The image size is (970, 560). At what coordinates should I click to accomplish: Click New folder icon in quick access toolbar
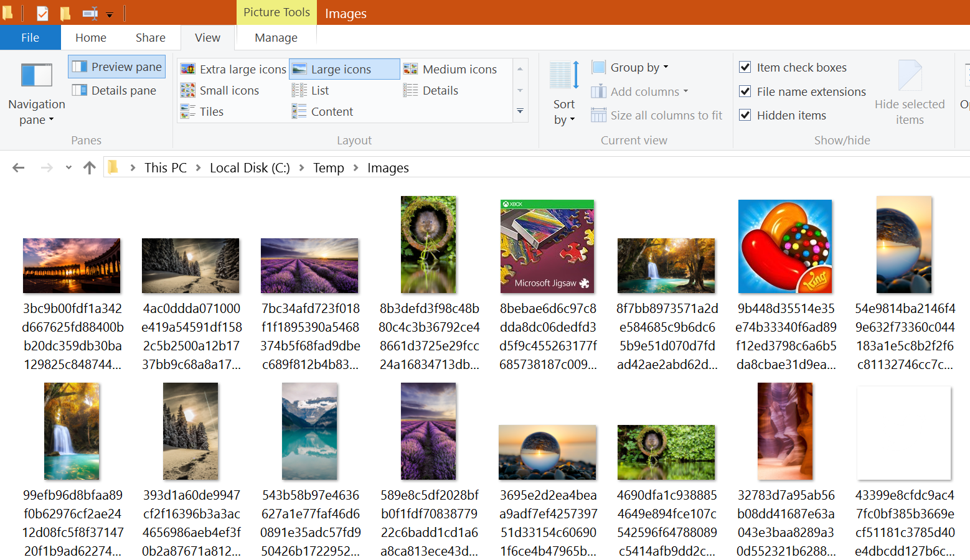65,12
